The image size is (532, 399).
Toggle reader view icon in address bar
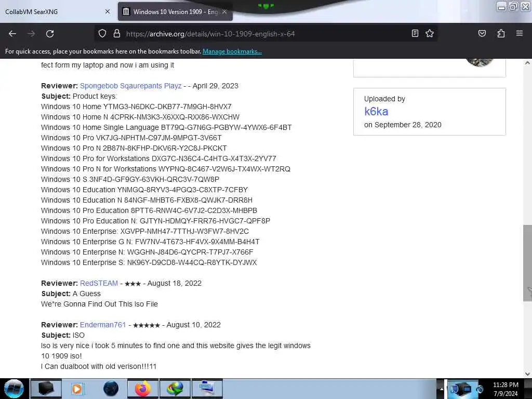(415, 33)
